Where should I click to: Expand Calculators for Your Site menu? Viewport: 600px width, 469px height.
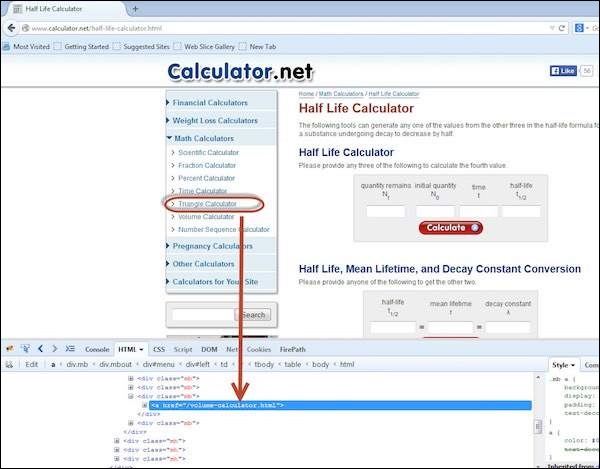215,282
